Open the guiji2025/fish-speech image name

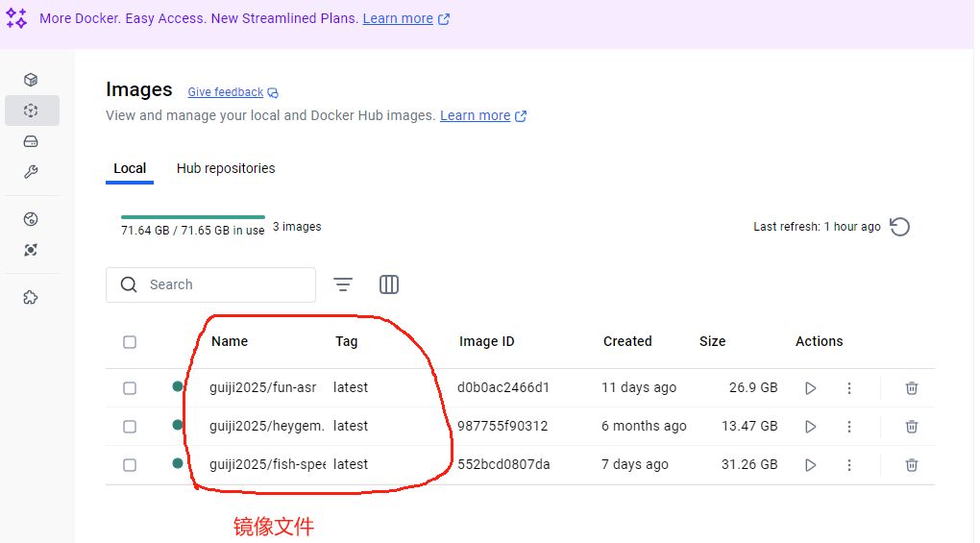click(267, 464)
